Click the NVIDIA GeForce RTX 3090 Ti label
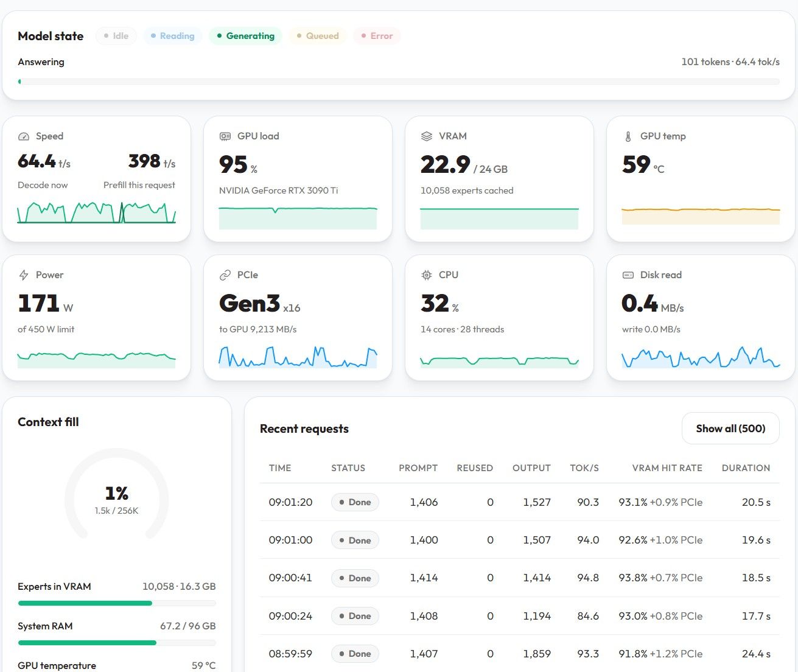This screenshot has height=672, width=798. (278, 191)
